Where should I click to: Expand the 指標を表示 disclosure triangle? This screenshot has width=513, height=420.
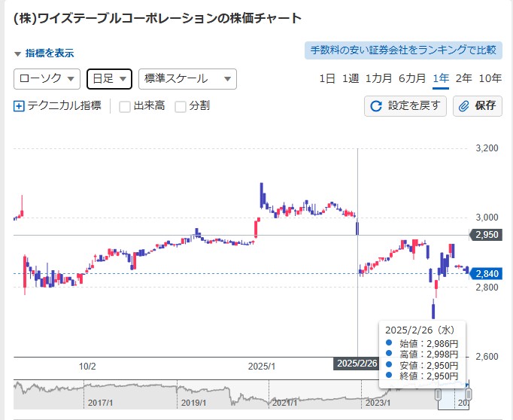coord(17,53)
